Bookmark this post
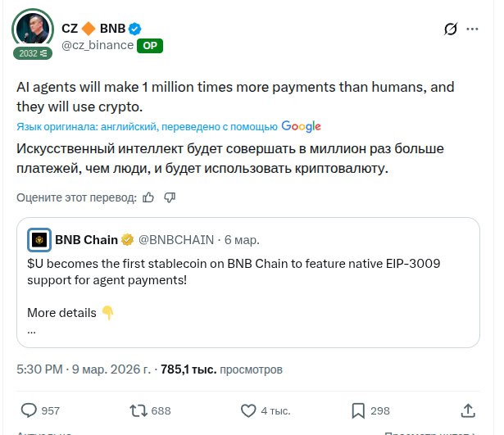The height and width of the screenshot is (435, 504). 358,410
